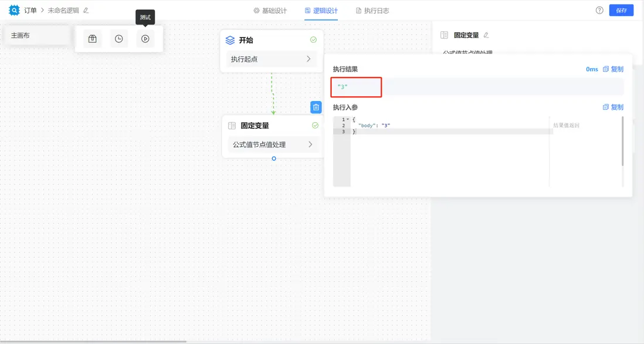Click the blue trash icon to delete node

(x=316, y=107)
